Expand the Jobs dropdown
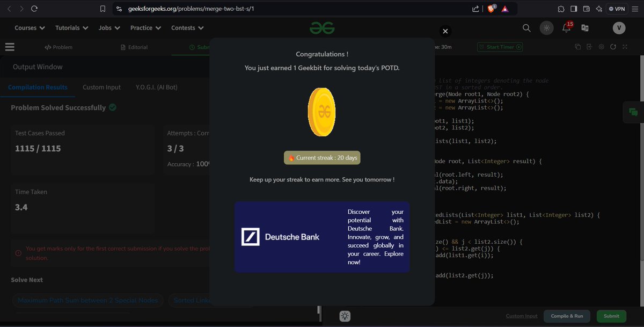 click(x=109, y=28)
